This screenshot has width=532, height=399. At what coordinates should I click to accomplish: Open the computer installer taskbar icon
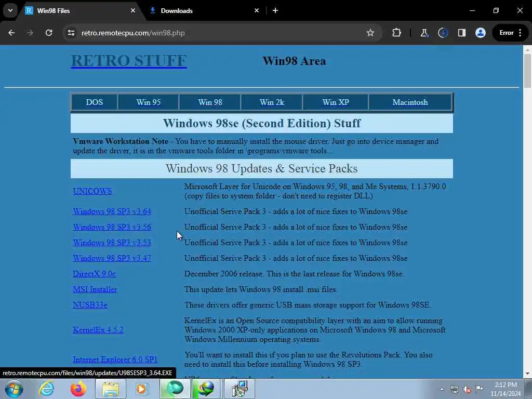click(240, 389)
